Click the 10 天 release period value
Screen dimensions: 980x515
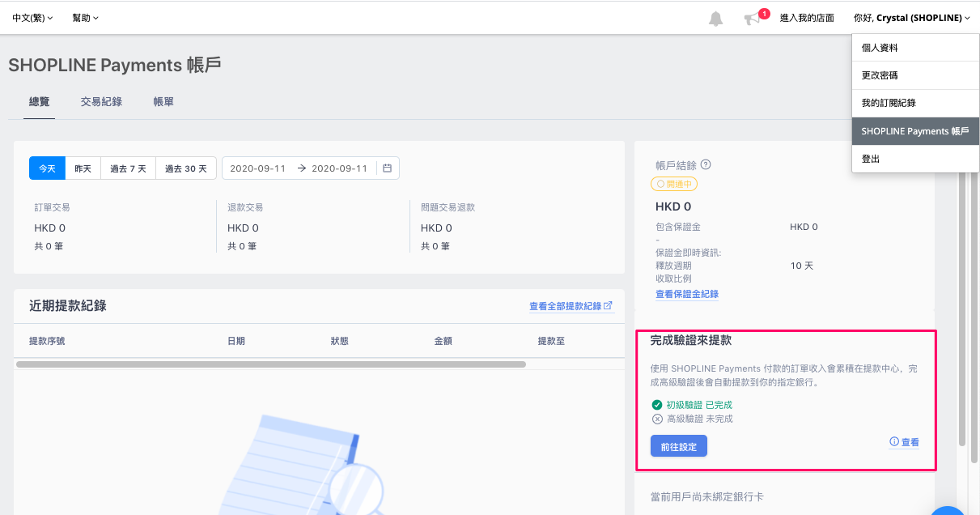(x=802, y=266)
